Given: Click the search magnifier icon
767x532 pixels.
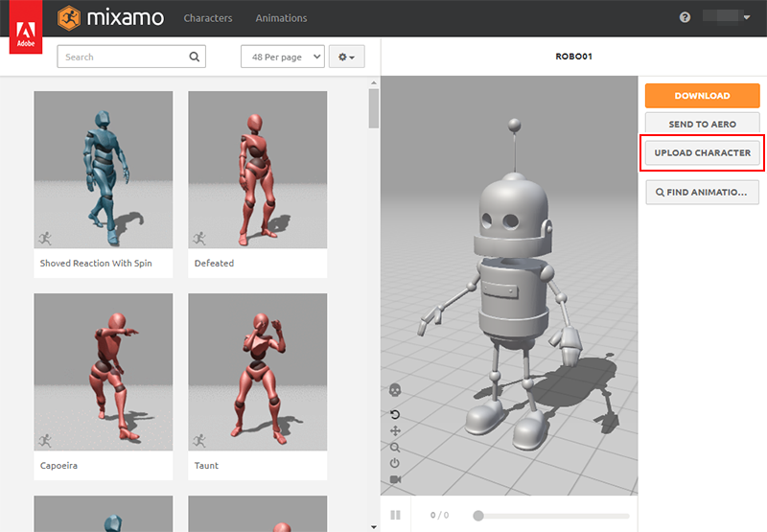Looking at the screenshot, I should click(x=195, y=58).
